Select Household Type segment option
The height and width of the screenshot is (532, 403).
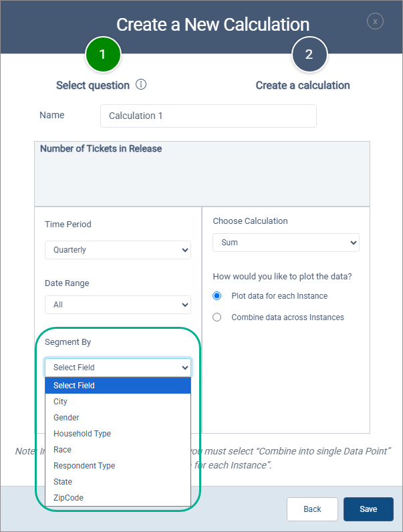[82, 434]
